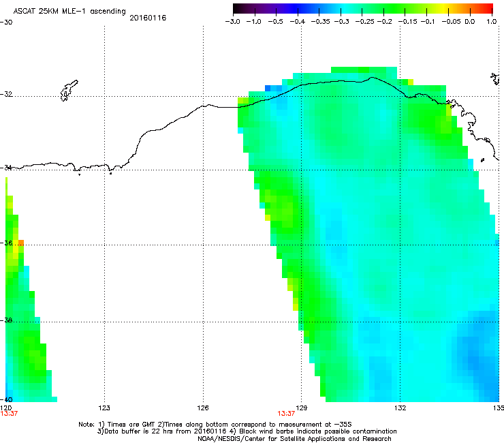Click the color bar label -0.25
The image size is (504, 443).
(365, 22)
